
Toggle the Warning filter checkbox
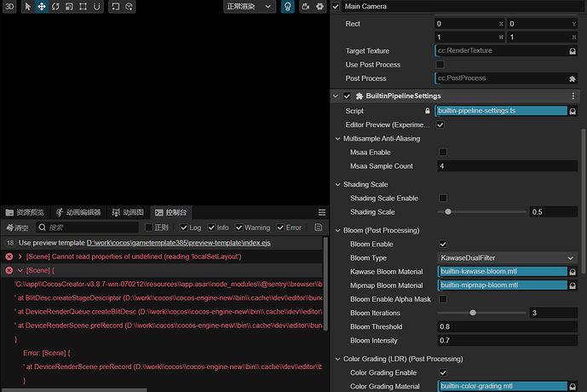pos(239,228)
